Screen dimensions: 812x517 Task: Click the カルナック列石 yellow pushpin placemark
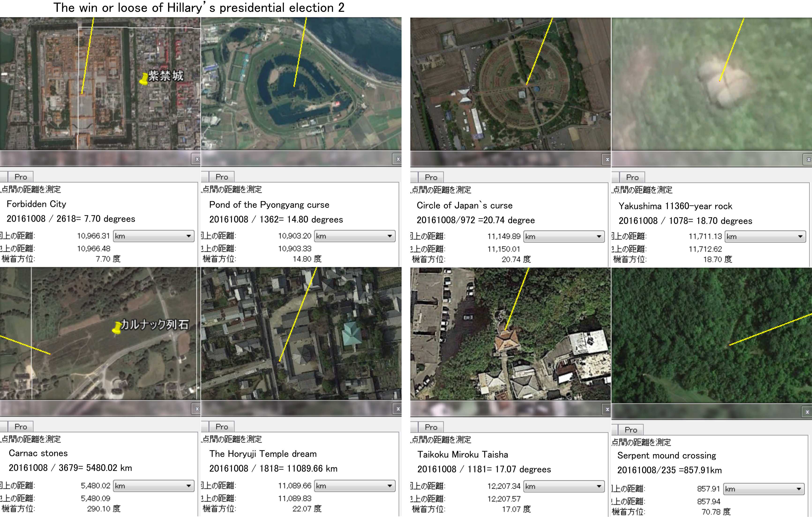(x=117, y=328)
